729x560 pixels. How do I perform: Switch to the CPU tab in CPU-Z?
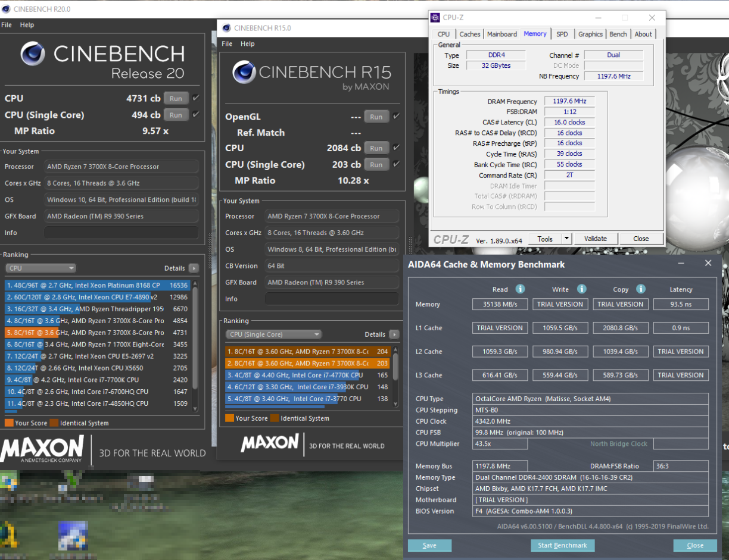pyautogui.click(x=444, y=35)
